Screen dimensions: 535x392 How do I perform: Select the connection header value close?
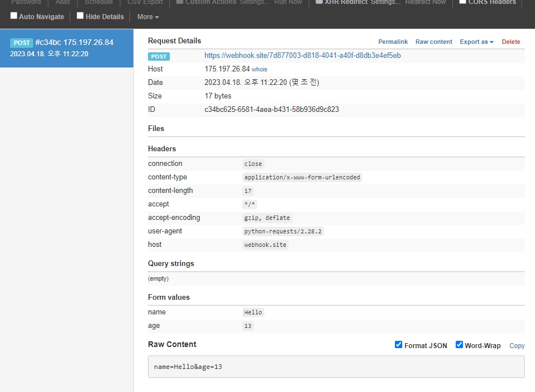click(x=253, y=164)
